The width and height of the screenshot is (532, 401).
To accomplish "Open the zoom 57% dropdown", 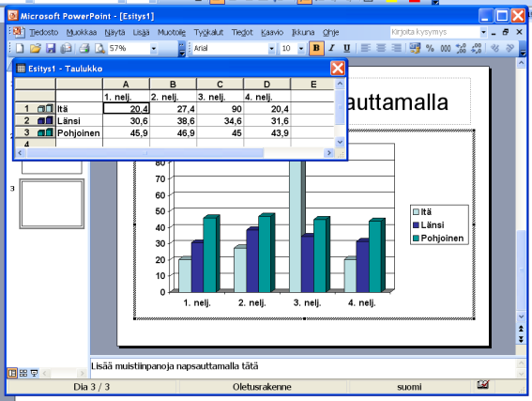I will [154, 49].
